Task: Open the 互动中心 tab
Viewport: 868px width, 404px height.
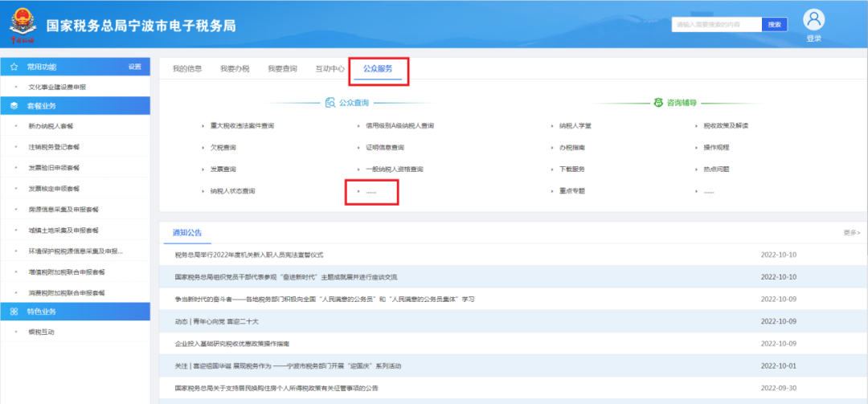Action: pos(330,69)
